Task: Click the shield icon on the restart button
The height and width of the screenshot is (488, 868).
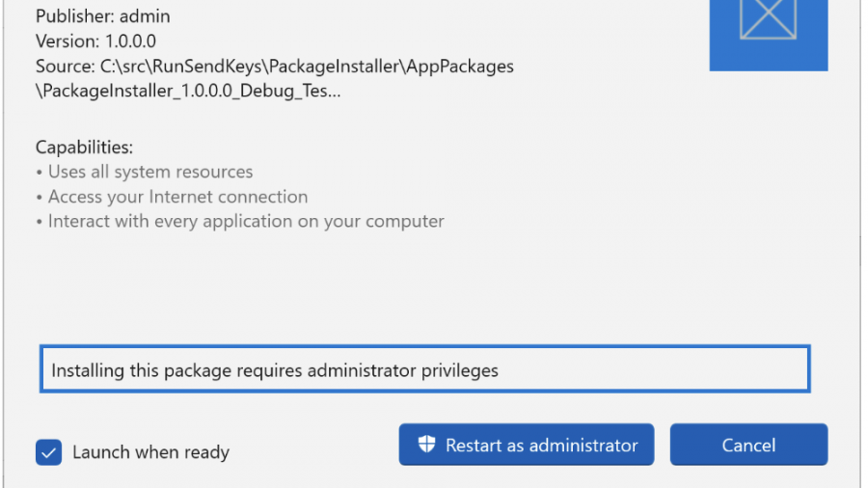Action: pyautogui.click(x=427, y=445)
